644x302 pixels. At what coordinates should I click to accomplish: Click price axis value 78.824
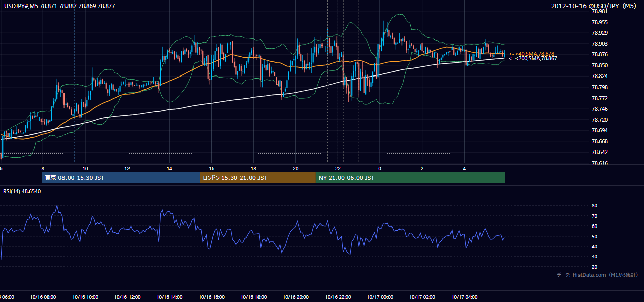click(x=599, y=77)
